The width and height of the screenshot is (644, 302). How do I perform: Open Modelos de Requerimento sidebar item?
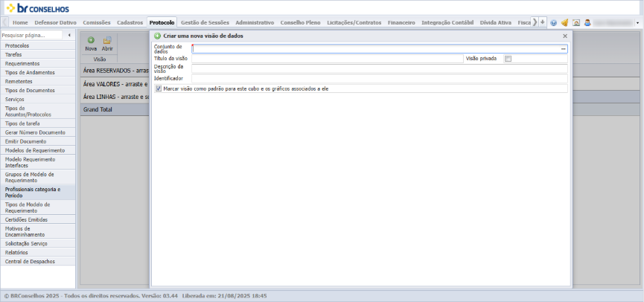tap(38, 150)
